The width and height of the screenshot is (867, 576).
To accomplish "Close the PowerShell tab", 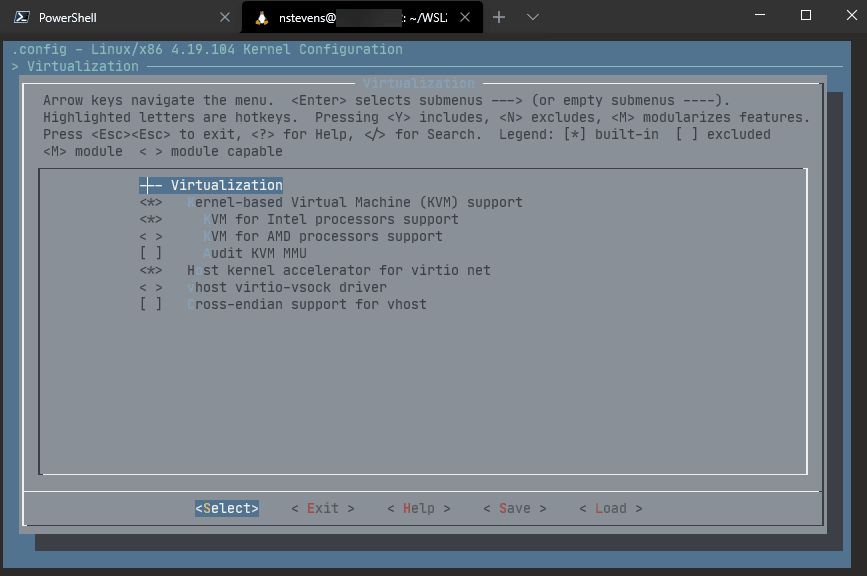I will click(224, 17).
